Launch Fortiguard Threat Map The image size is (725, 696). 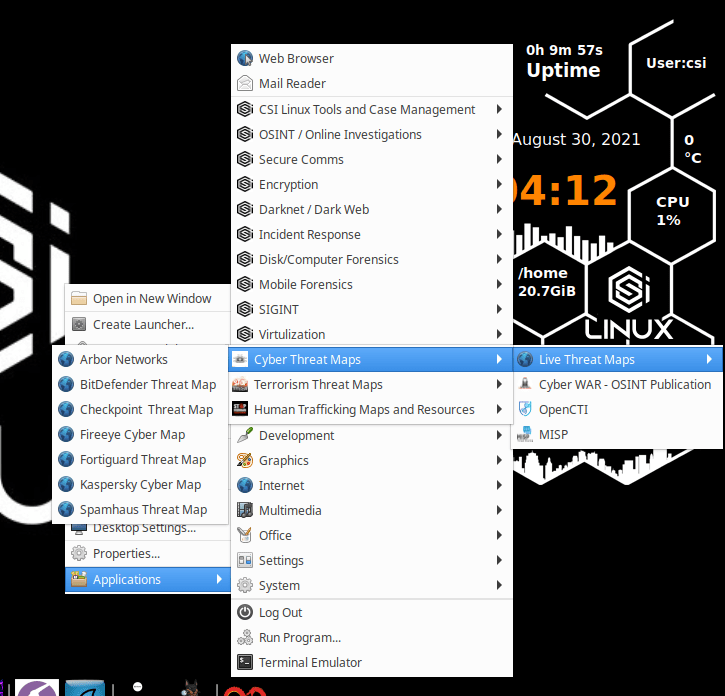pyautogui.click(x=140, y=459)
